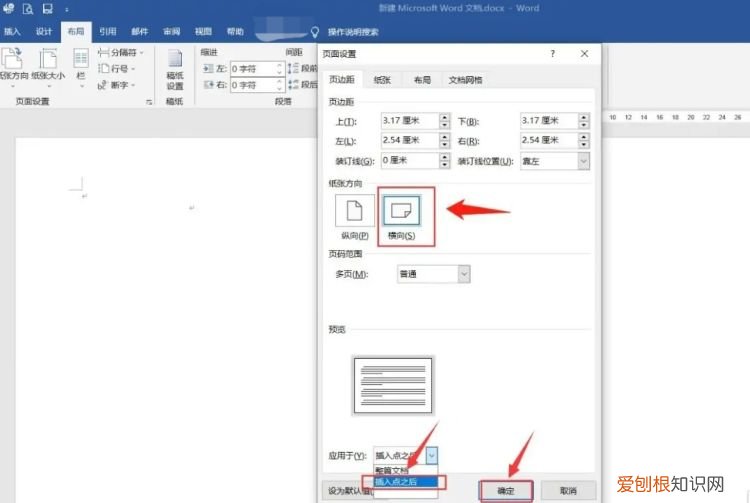Switch to the Mailings (邮件) ribbon tab
Viewport: 750px width, 503px height.
(139, 32)
